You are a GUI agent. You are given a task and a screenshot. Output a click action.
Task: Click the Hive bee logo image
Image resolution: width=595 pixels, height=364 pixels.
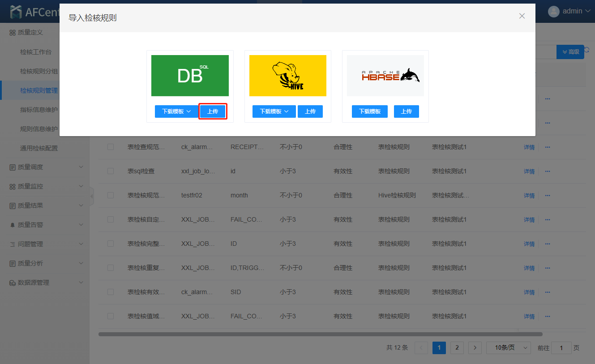click(287, 76)
